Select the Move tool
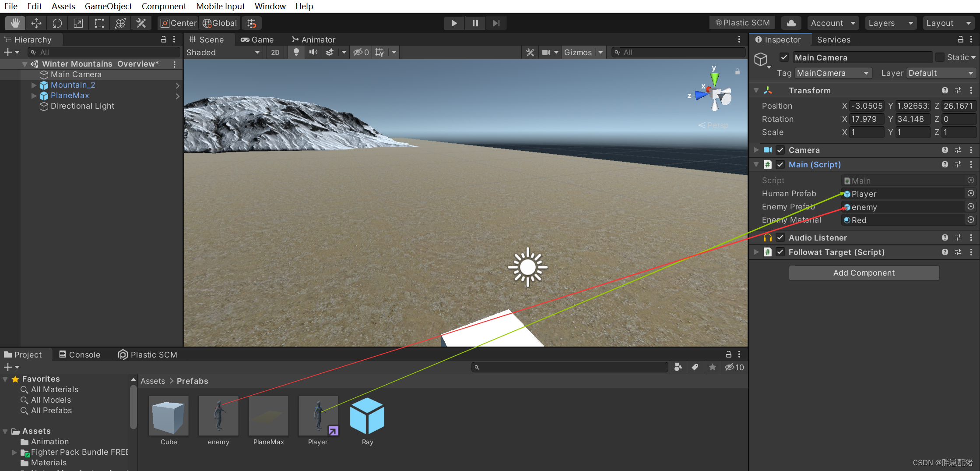This screenshot has height=471, width=980. click(36, 23)
